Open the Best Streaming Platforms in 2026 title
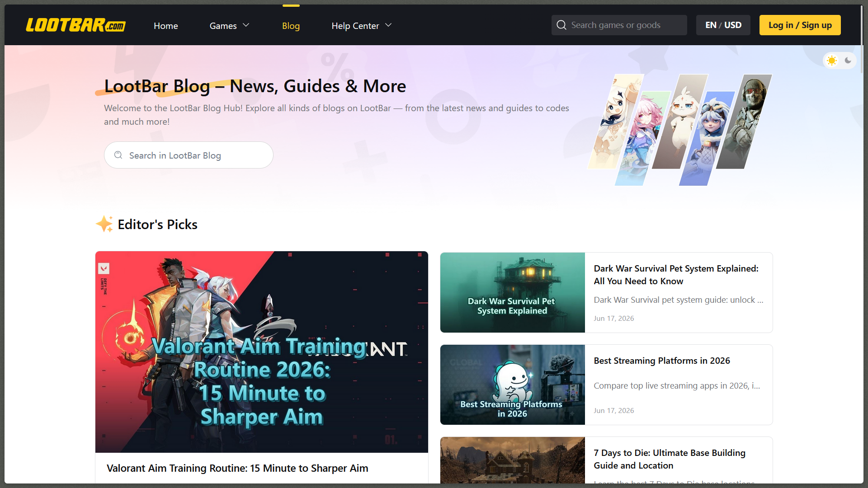This screenshot has height=488, width=868. [662, 361]
